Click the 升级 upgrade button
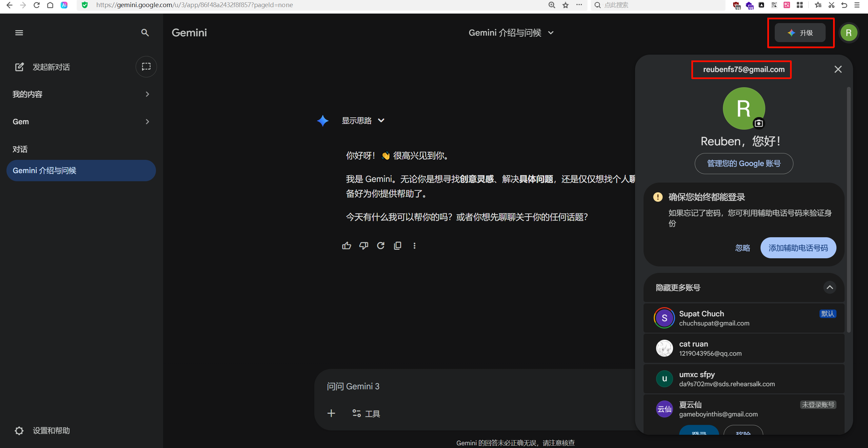This screenshot has width=868, height=448. (x=800, y=33)
